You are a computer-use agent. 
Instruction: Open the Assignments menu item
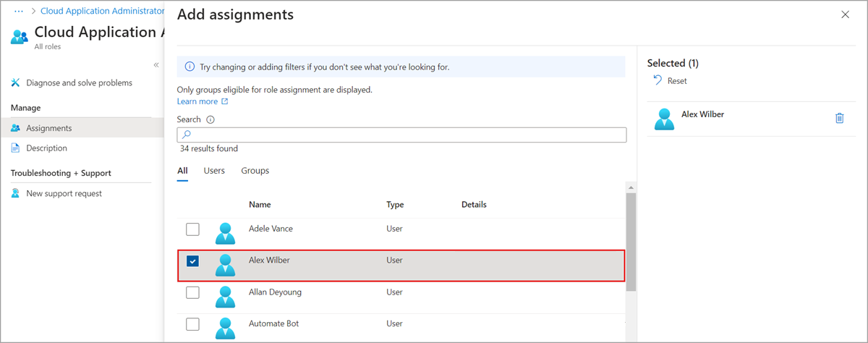click(x=48, y=128)
